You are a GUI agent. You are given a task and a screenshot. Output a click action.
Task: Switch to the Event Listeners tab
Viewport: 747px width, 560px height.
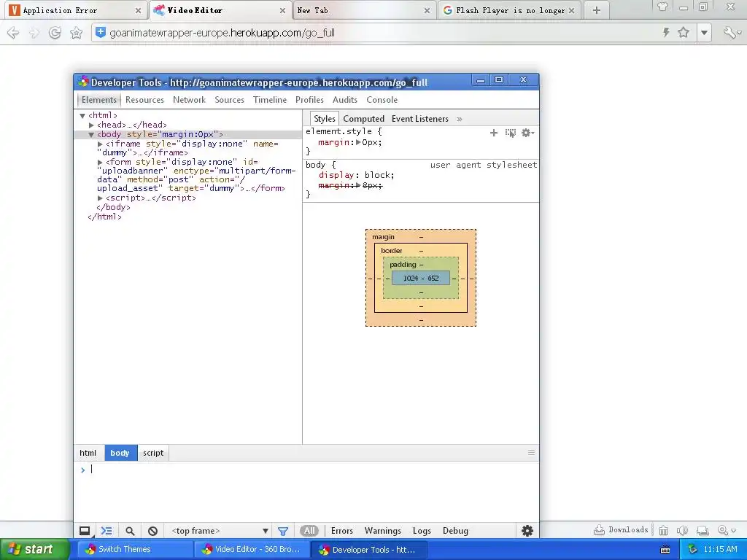point(420,119)
